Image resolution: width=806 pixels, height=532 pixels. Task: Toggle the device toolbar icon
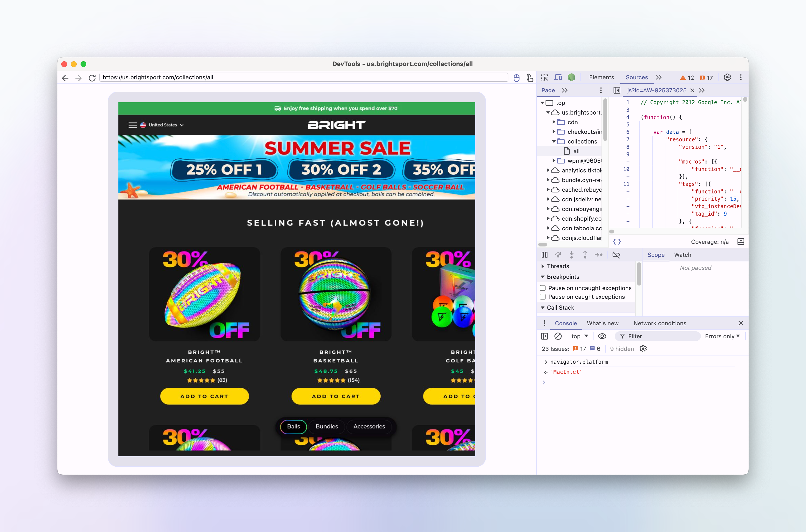tap(558, 77)
